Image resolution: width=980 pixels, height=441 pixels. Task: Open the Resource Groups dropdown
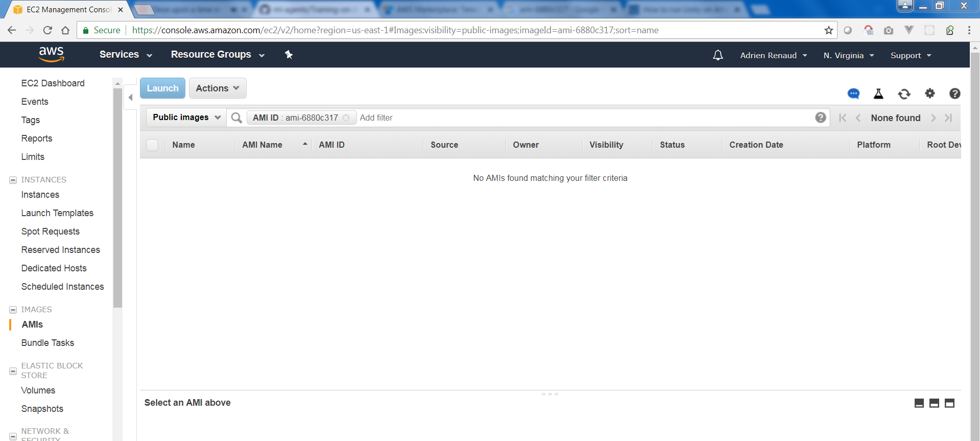(x=218, y=55)
